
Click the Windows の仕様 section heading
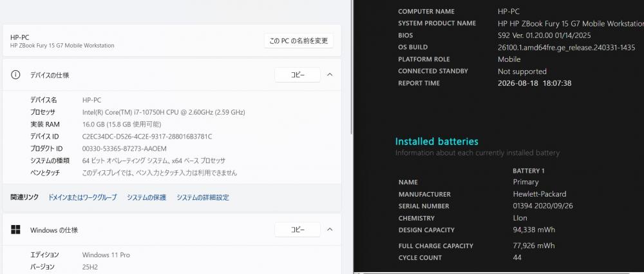(54, 230)
